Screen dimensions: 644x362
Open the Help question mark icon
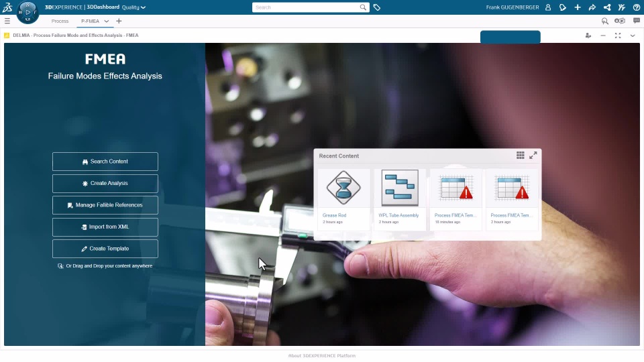[636, 7]
